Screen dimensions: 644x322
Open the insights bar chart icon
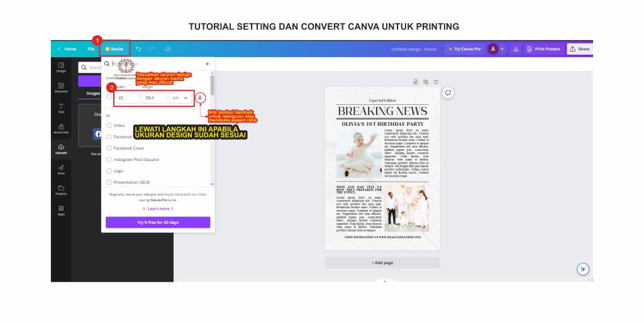coord(516,49)
